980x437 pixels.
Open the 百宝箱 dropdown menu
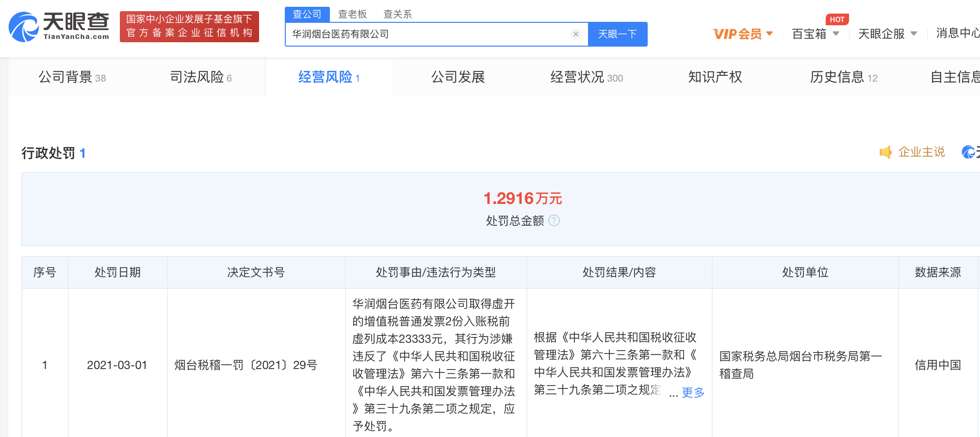[x=815, y=34]
